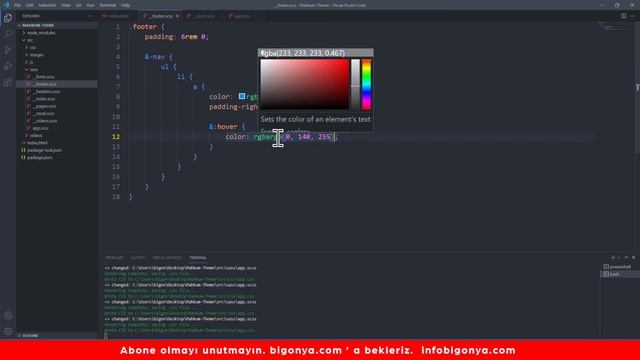Open the Run menu
The height and width of the screenshot is (360, 640).
click(x=90, y=5)
